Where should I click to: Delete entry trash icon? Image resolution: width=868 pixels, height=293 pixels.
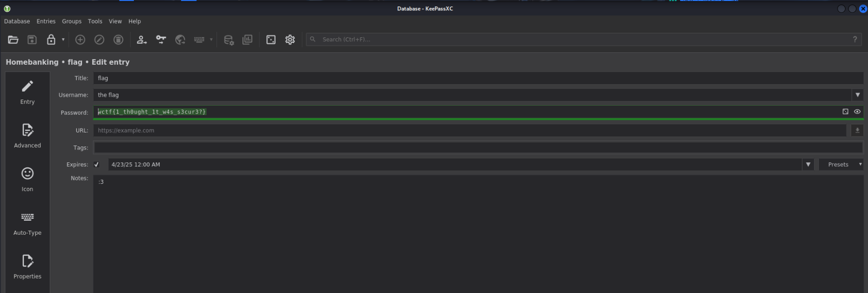pos(118,40)
